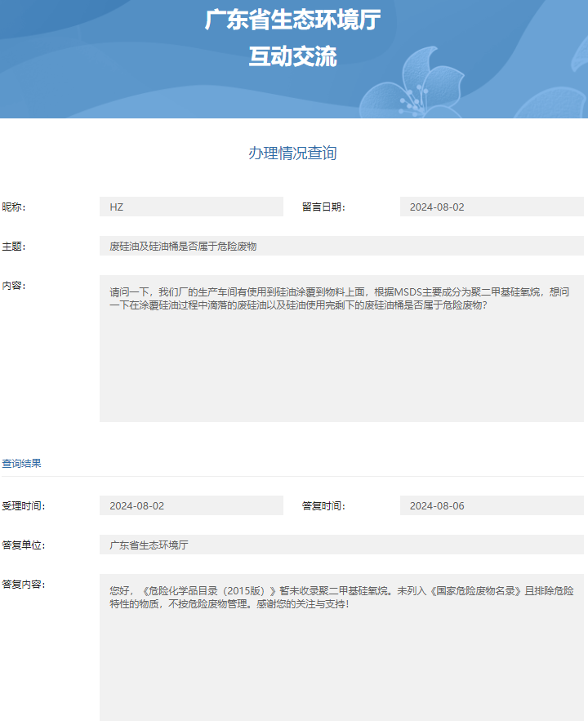Click the 昵称 field showing HZ
This screenshot has width=588, height=725.
[191, 207]
